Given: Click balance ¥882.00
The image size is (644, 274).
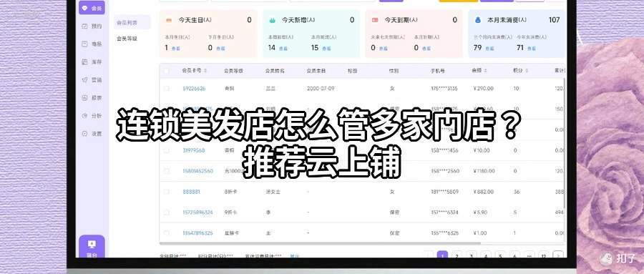Looking at the screenshot, I should [x=484, y=192].
